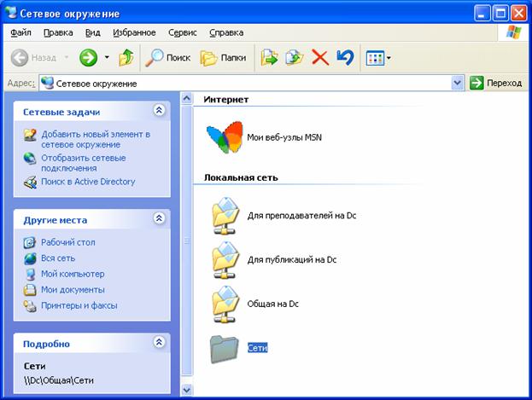Image resolution: width=532 pixels, height=400 pixels.
Task: Click the Принтеры и факсы icon
Action: 30,306
